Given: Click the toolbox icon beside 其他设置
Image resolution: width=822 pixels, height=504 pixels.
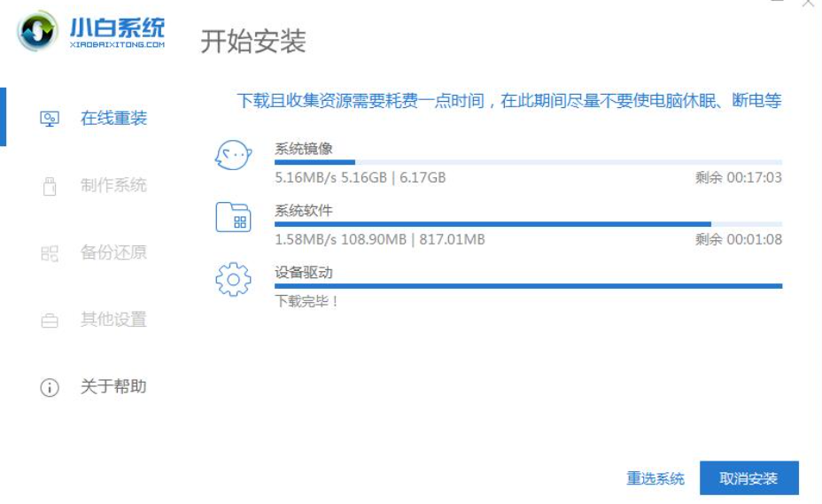Looking at the screenshot, I should click(x=50, y=320).
